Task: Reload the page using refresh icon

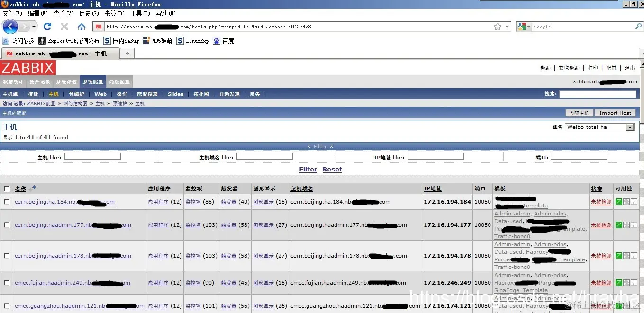Action: (47, 27)
